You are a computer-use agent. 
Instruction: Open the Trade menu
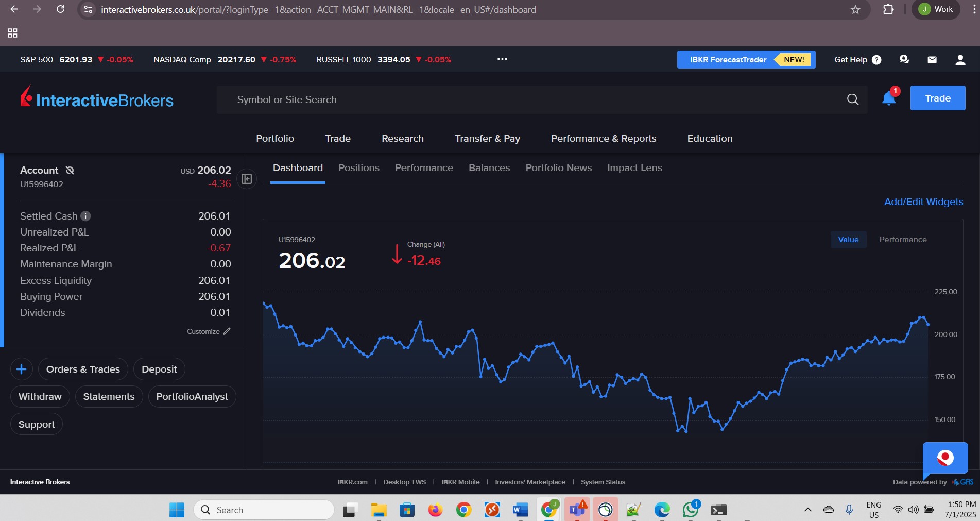click(x=338, y=138)
